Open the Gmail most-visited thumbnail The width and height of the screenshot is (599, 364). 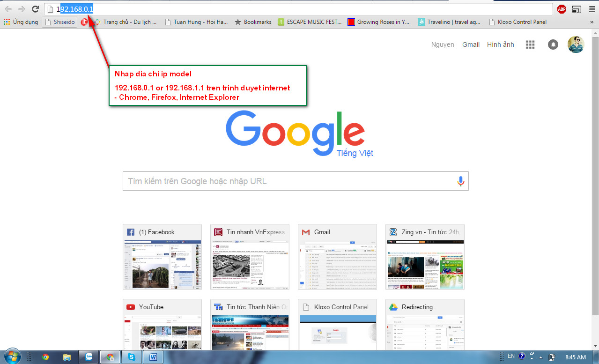[337, 257]
